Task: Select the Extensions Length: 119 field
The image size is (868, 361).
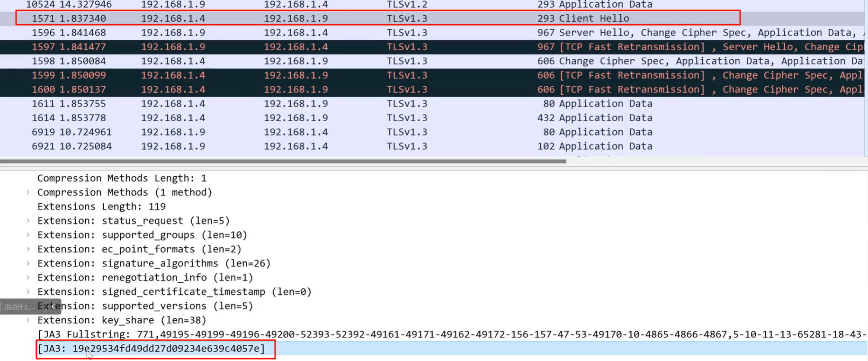Action: click(102, 207)
